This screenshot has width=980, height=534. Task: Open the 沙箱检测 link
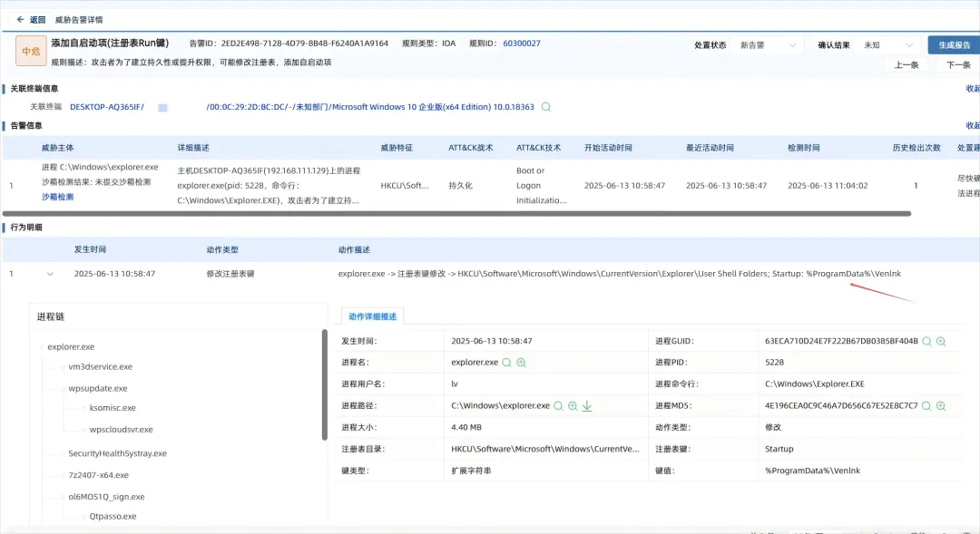57,197
